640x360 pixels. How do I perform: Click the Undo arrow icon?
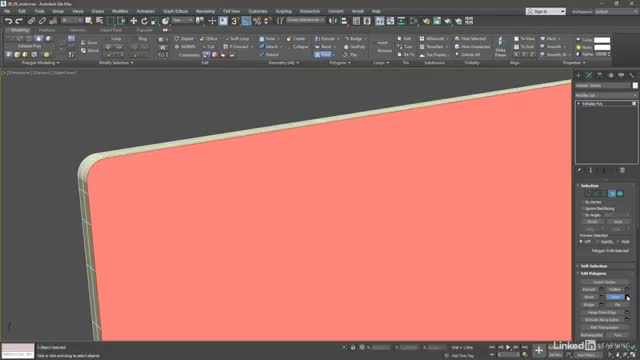click(8, 21)
